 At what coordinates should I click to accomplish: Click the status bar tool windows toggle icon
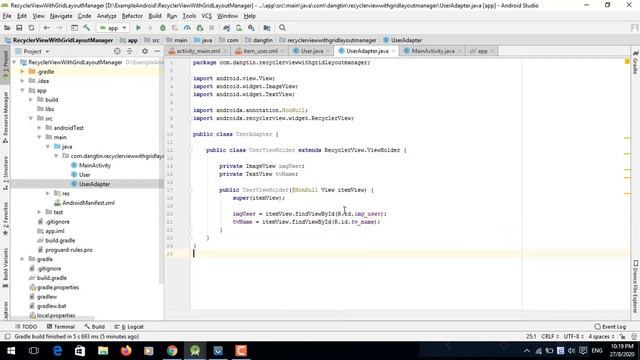click(x=7, y=337)
